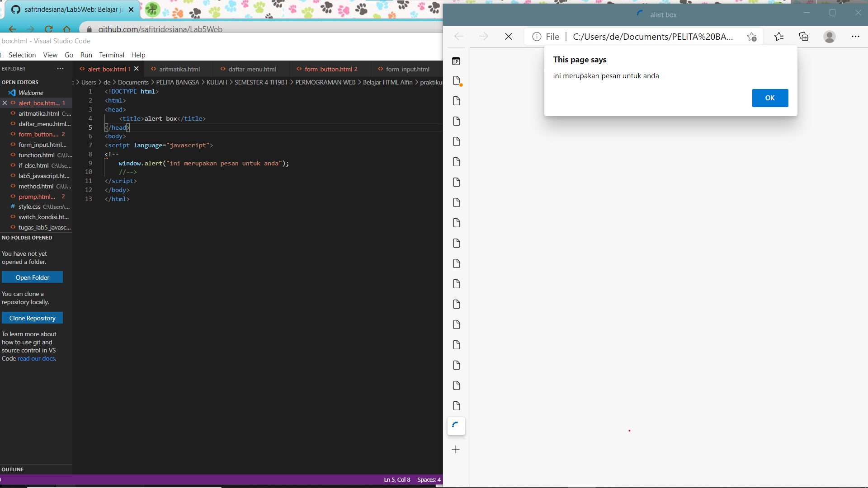The image size is (868, 488).
Task: Open Edge Collections icon
Action: click(804, 37)
